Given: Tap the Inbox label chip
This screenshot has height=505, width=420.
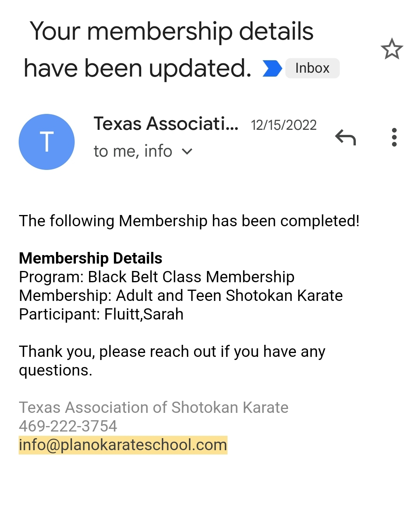Looking at the screenshot, I should point(312,68).
